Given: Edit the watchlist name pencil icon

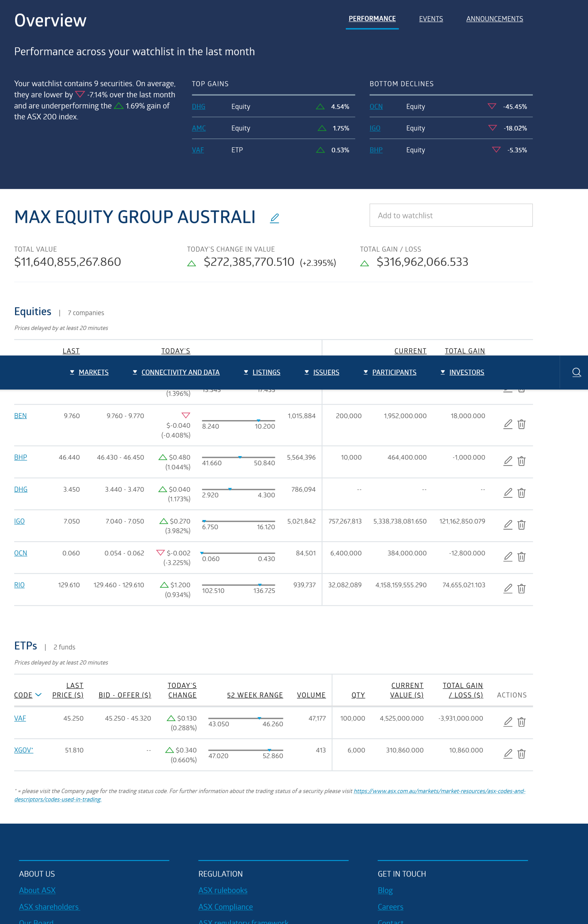Looking at the screenshot, I should [274, 218].
